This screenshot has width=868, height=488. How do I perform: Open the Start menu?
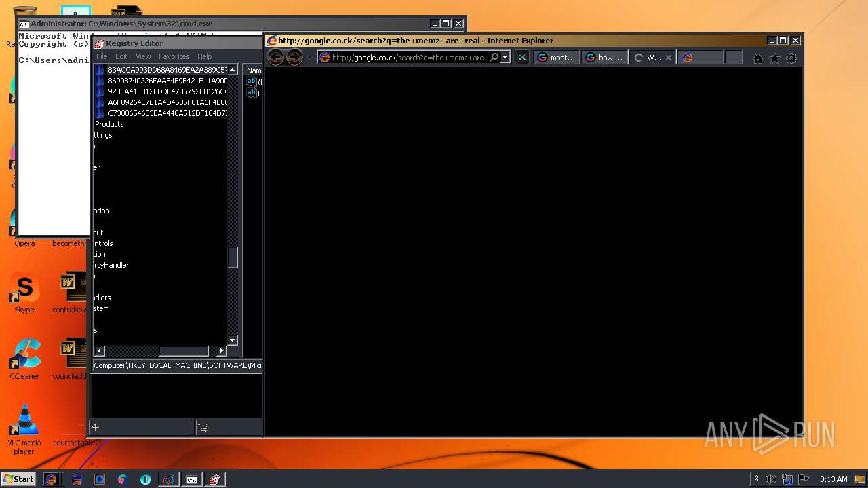coord(18,479)
